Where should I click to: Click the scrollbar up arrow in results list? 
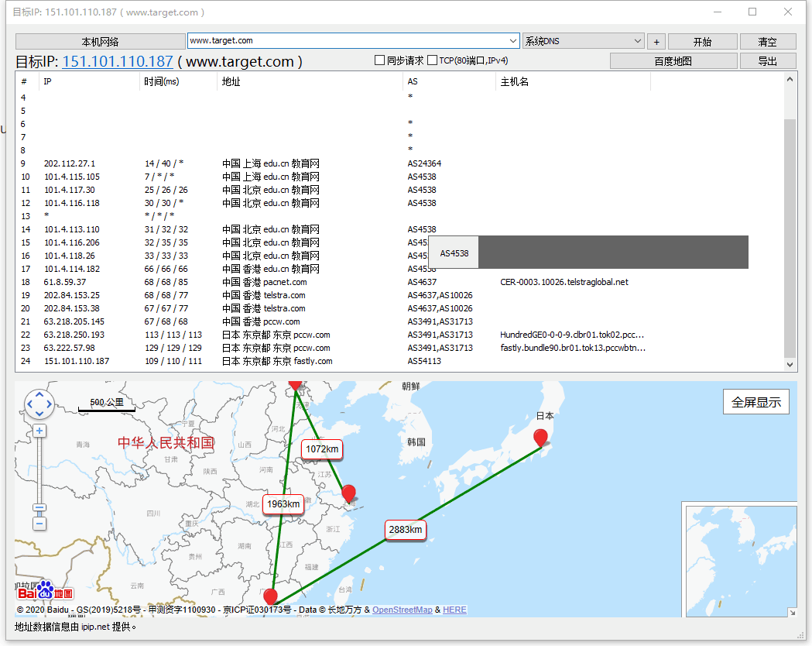pos(790,79)
